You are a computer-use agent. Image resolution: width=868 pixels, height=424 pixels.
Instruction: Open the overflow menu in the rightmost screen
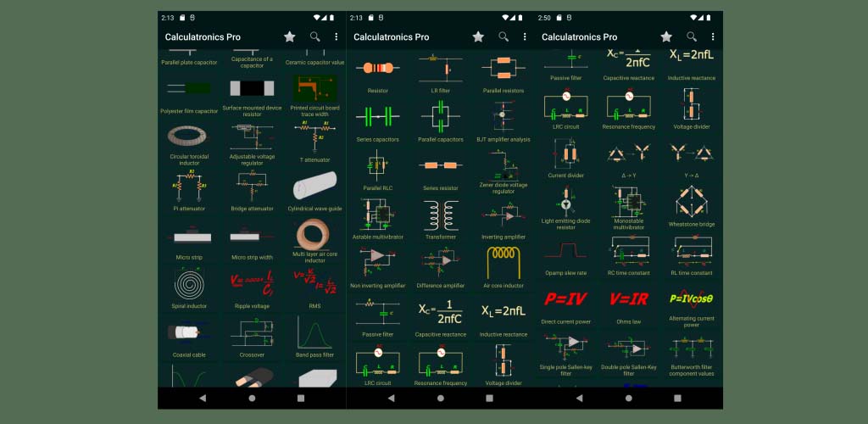point(713,37)
